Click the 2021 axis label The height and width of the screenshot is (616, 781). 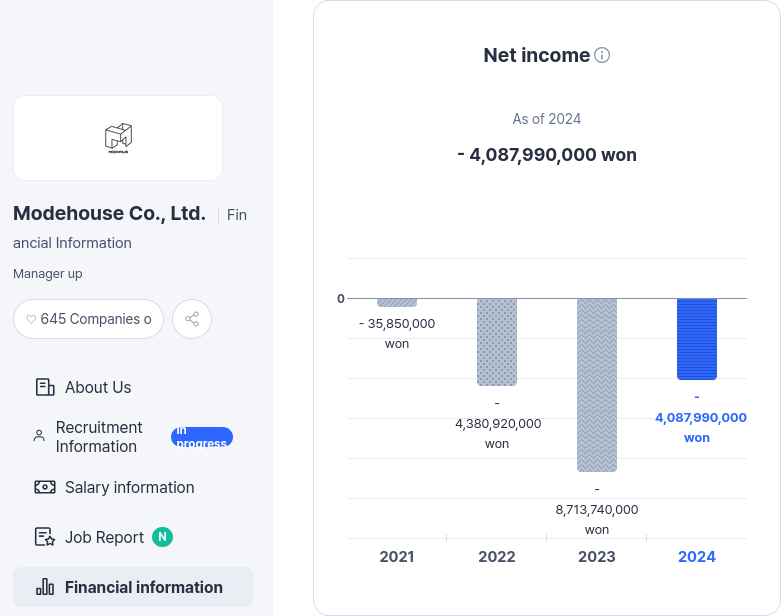point(397,556)
